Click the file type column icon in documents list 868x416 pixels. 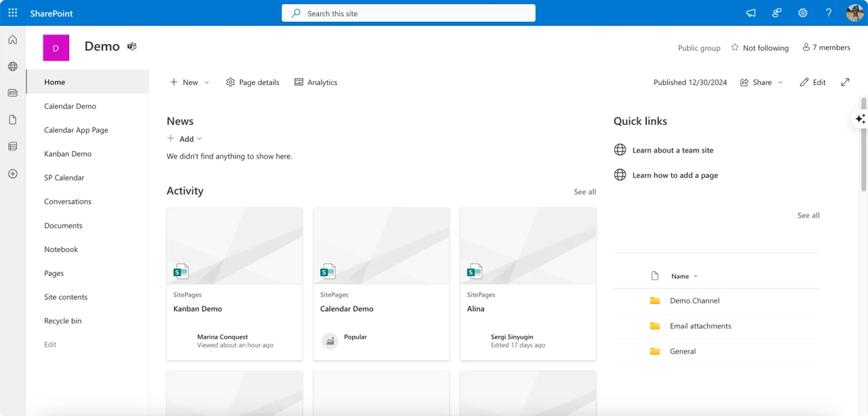[x=654, y=276]
